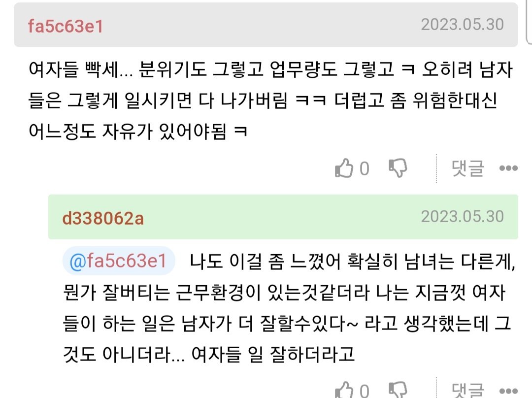Like fa5c63e1's comment with thumbs up
This screenshot has height=398, width=532.
344,169
